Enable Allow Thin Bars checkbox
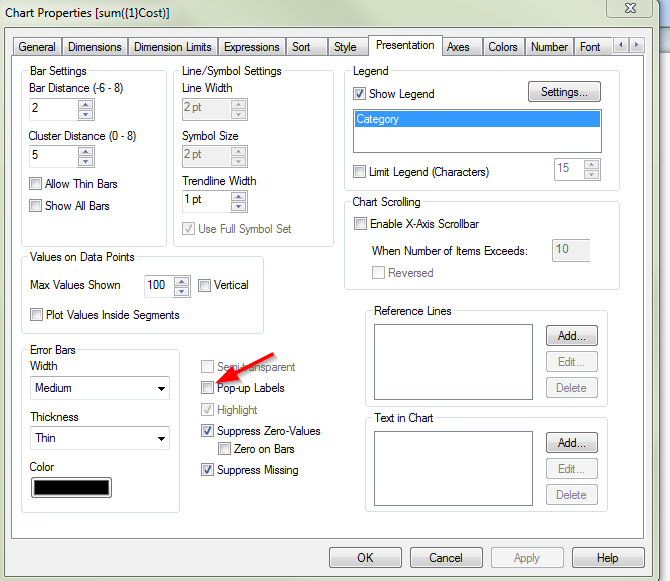 pos(35,184)
